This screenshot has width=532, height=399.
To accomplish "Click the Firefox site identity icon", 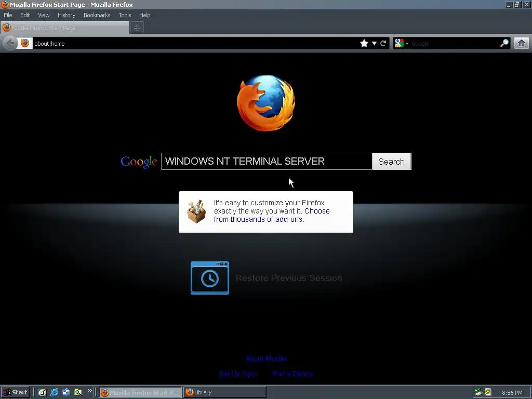I will click(x=25, y=43).
